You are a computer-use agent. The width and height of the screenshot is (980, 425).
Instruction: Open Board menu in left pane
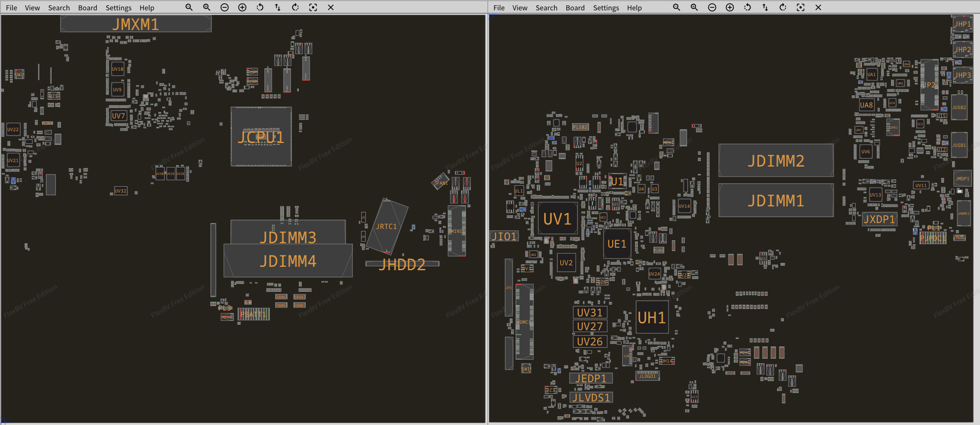(87, 8)
